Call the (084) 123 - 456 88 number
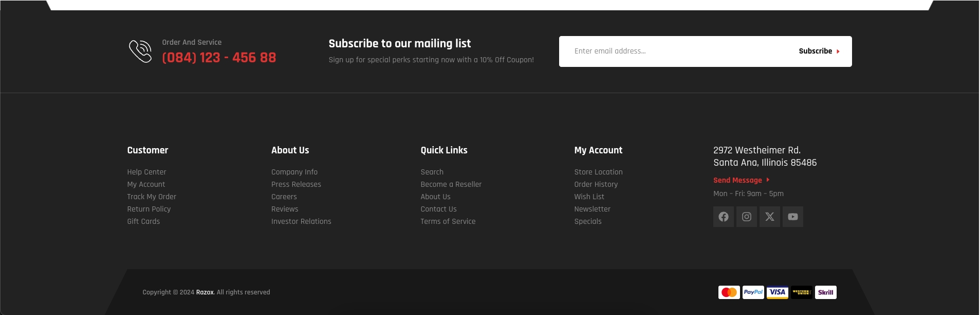This screenshot has width=980, height=315. [219, 58]
